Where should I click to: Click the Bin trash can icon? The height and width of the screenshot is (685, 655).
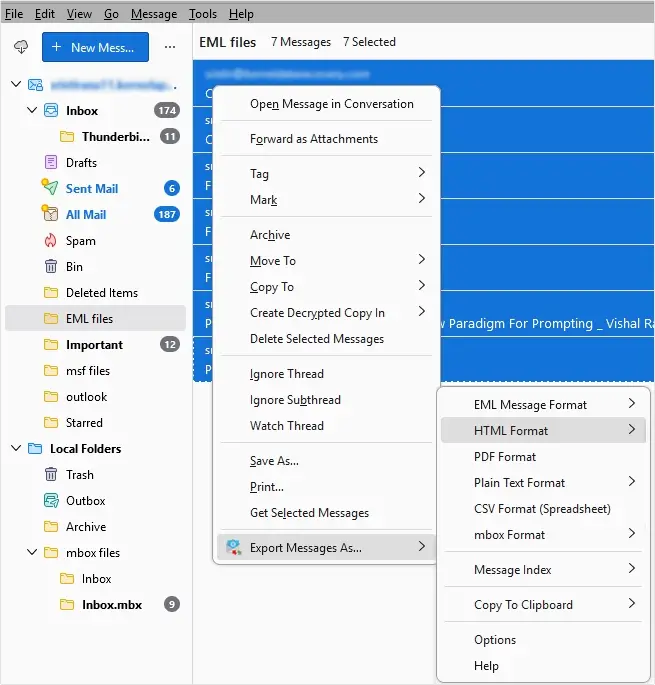51,266
